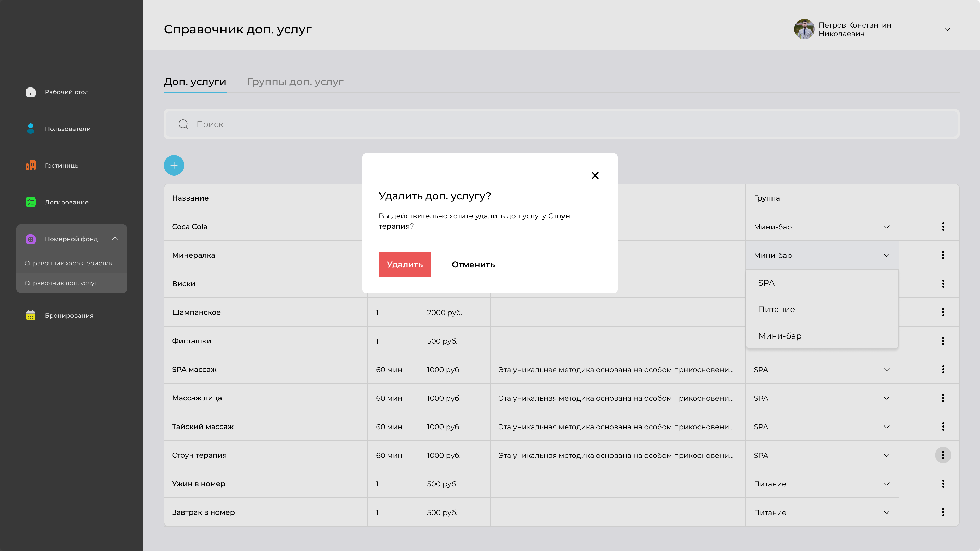The width and height of the screenshot is (980, 551).
Task: Open the three-dot menu for Завтрак в номер
Action: (943, 512)
